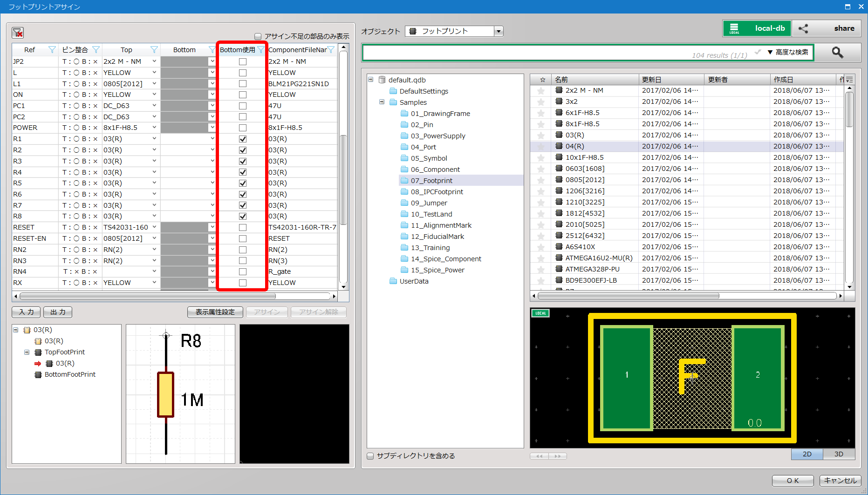The width and height of the screenshot is (868, 495).
Task: Uncheck Bottom使用 checkbox for R1
Action: pos(243,139)
